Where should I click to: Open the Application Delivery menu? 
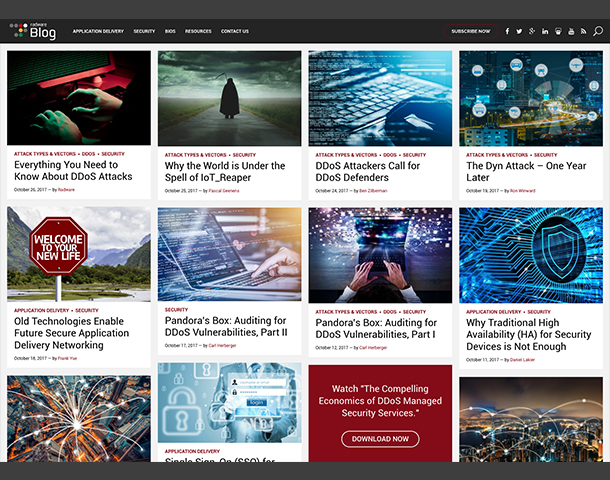98,31
